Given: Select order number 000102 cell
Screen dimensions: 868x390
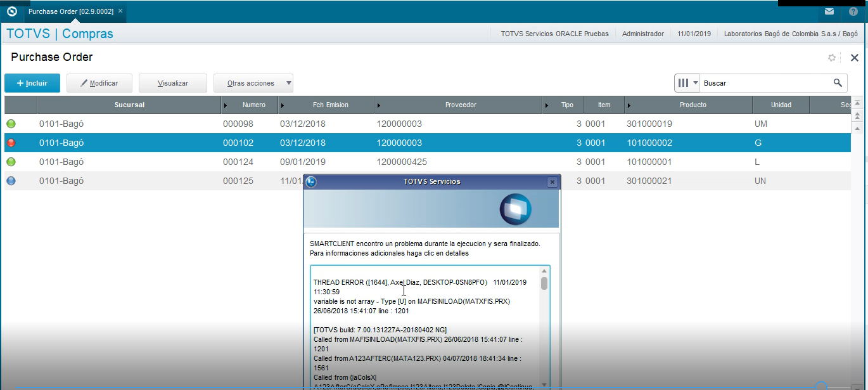Looking at the screenshot, I should pos(238,143).
